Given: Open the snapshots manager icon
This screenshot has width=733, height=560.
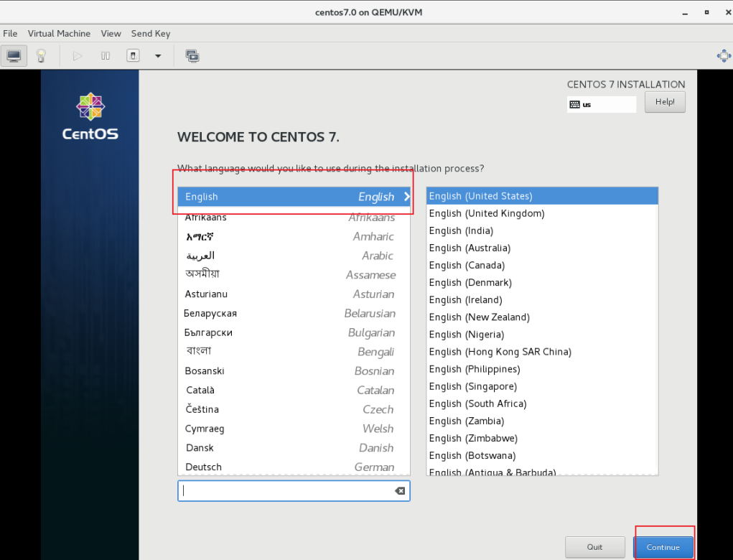Looking at the screenshot, I should [192, 56].
